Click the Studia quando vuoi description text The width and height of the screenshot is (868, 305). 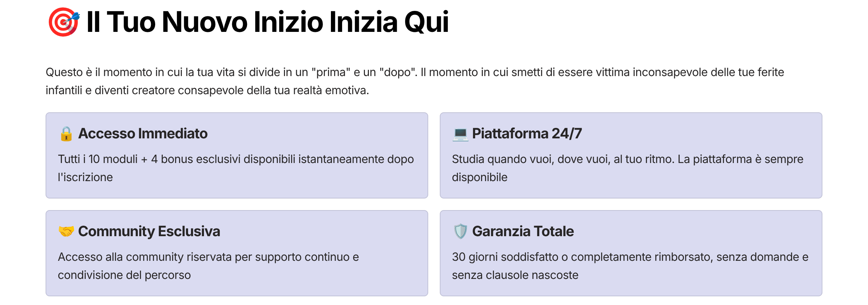tap(627, 159)
